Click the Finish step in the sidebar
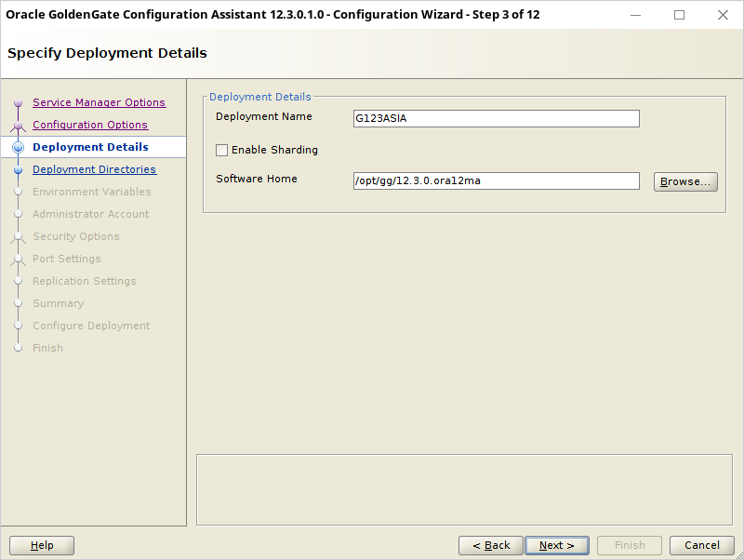 click(47, 348)
